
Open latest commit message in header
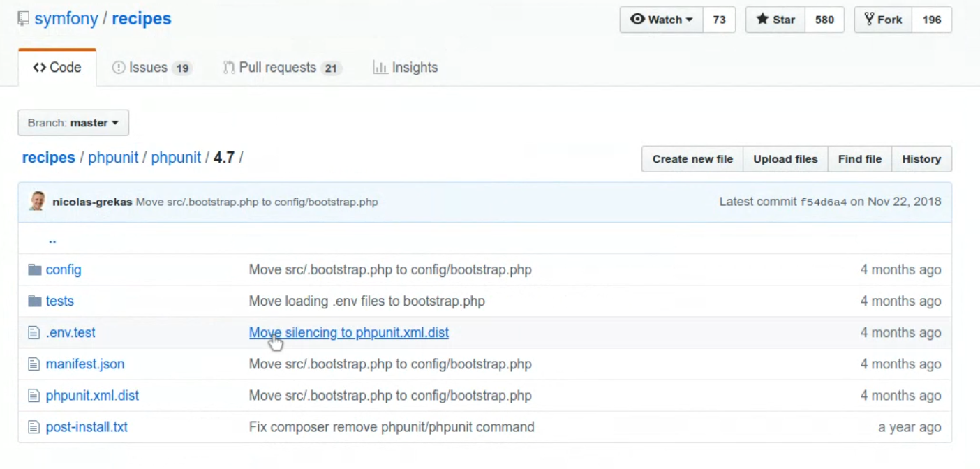257,202
